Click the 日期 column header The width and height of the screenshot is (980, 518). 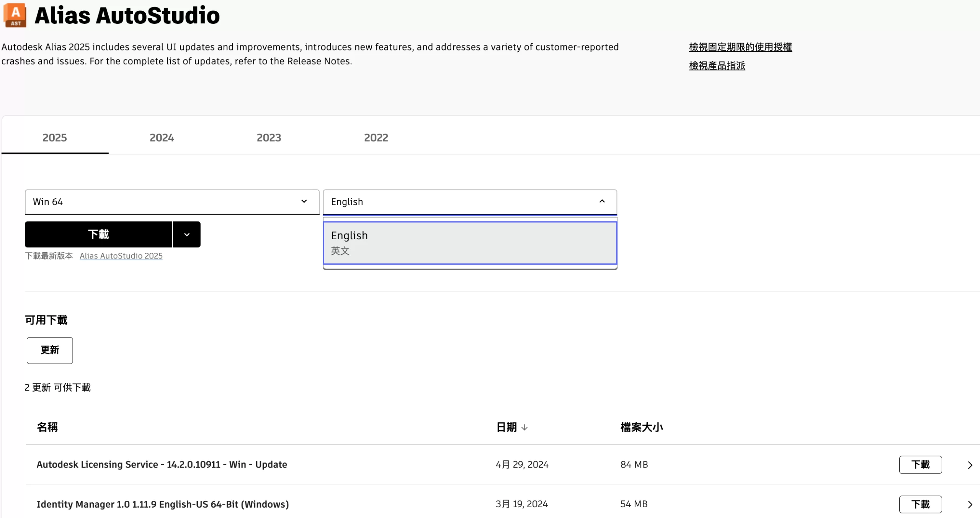[506, 427]
